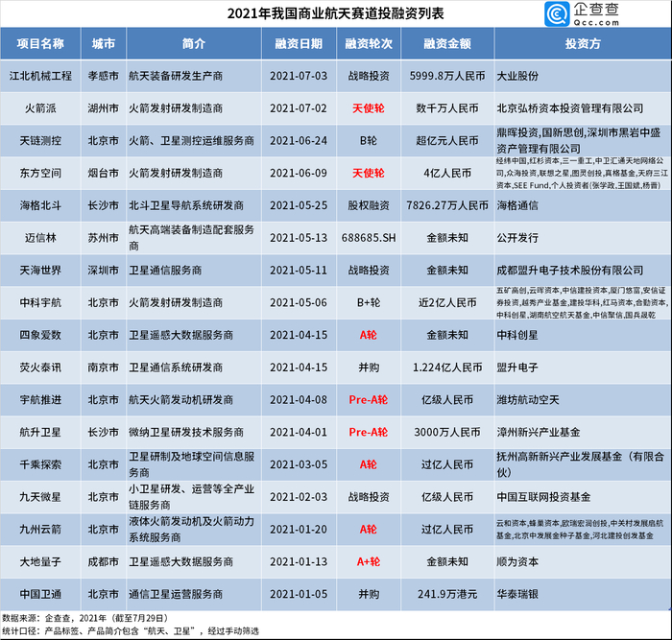672x640 pixels.
Task: Click the investor 顺为资本
Action: pyautogui.click(x=517, y=561)
